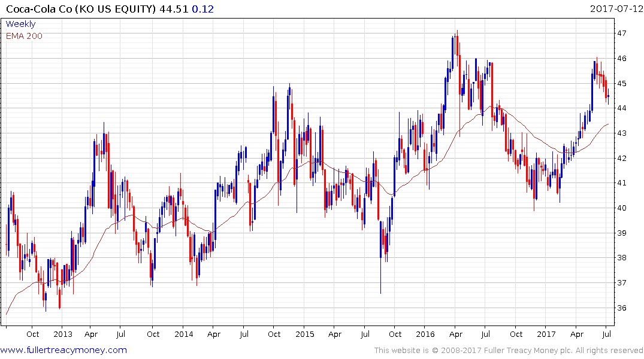This screenshot has width=644, height=359.
Task: Click the 'Oct' label just before 2013
Action: [x=33, y=334]
